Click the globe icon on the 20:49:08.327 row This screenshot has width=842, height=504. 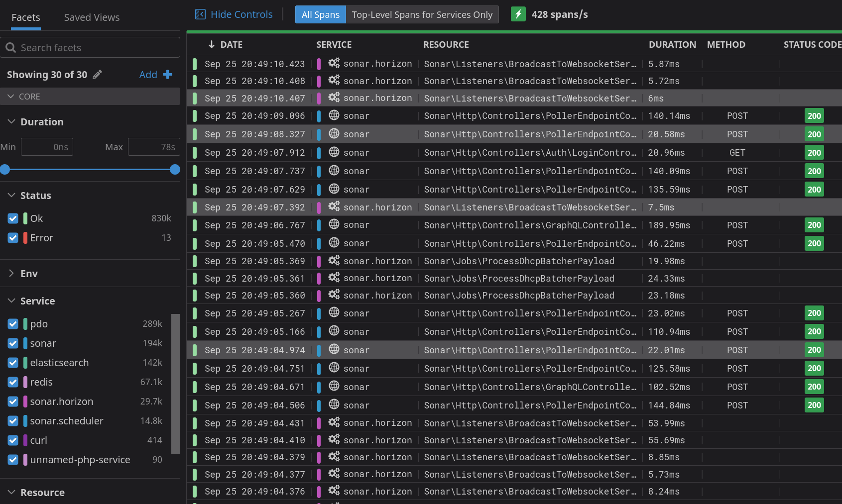[x=334, y=134]
